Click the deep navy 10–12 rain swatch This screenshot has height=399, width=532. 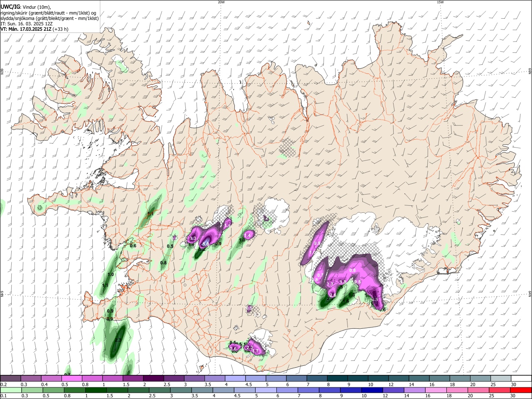(x=372, y=390)
